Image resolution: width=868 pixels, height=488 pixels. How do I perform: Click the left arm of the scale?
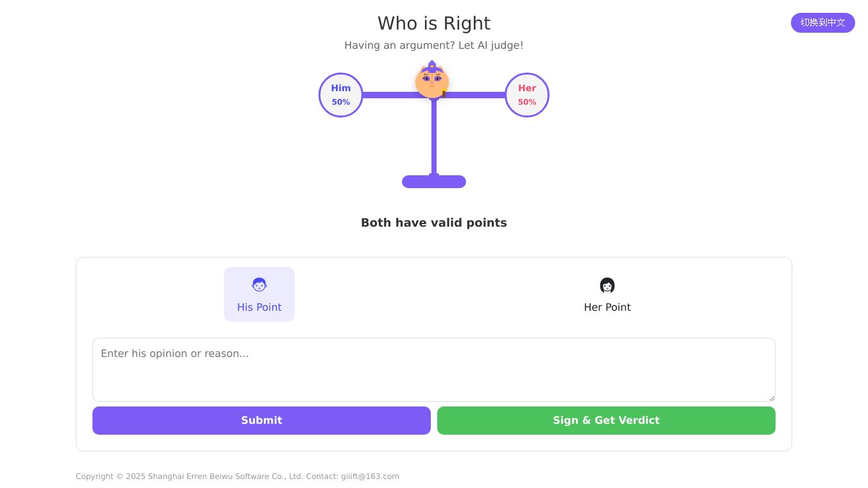tap(388, 95)
